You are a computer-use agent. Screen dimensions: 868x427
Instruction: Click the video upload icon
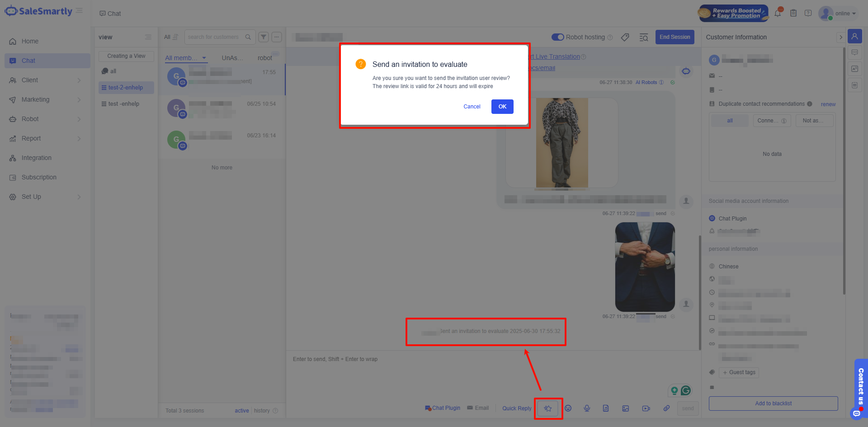coord(646,408)
